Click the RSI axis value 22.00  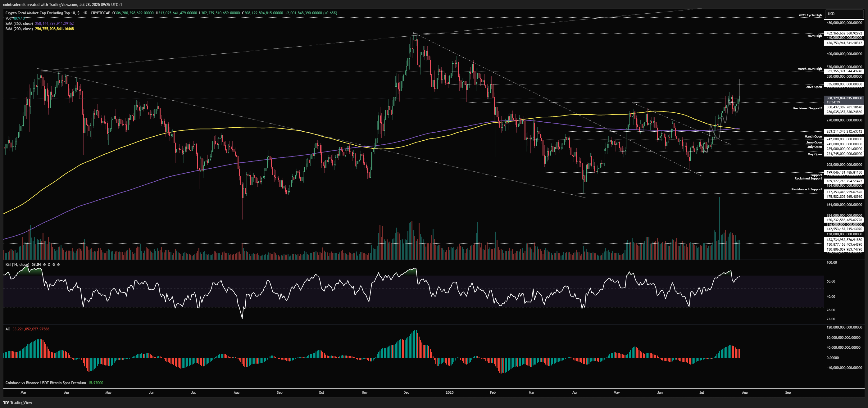831,319
